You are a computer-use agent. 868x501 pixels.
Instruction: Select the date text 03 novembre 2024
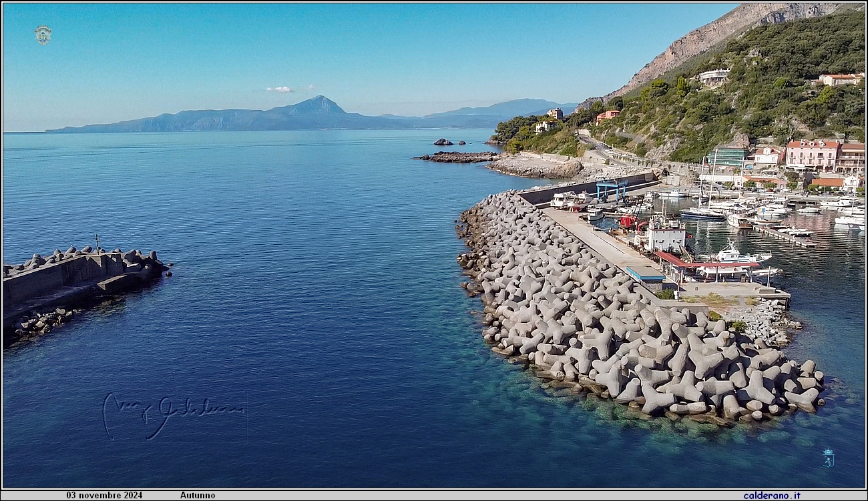(x=104, y=495)
